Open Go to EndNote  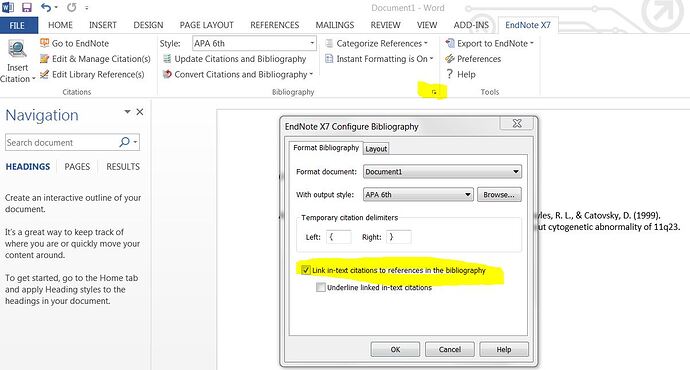point(74,44)
